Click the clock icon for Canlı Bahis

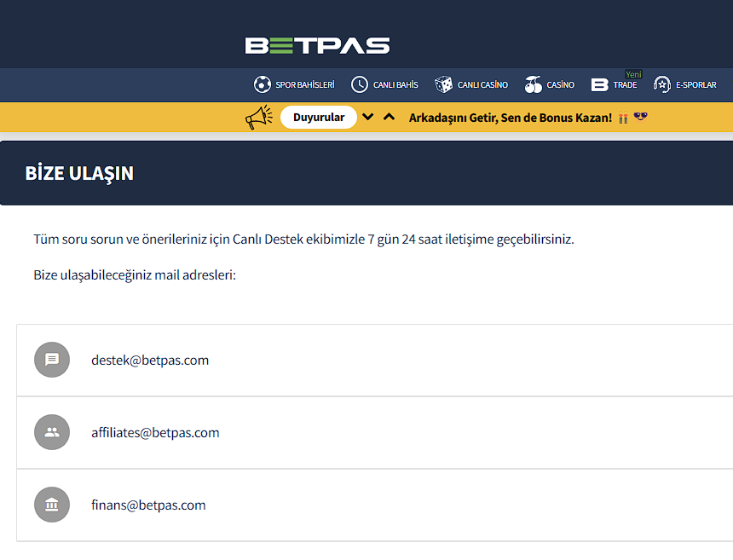[360, 84]
